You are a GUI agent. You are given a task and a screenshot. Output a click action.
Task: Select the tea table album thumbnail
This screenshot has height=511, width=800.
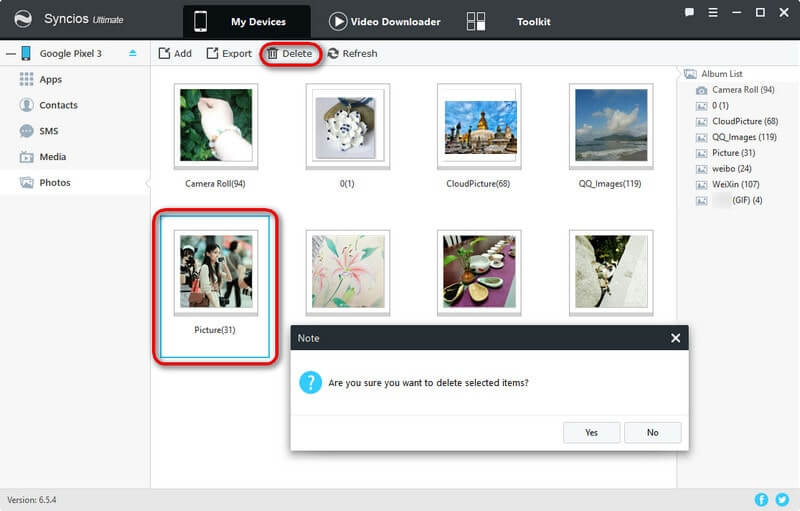479,272
